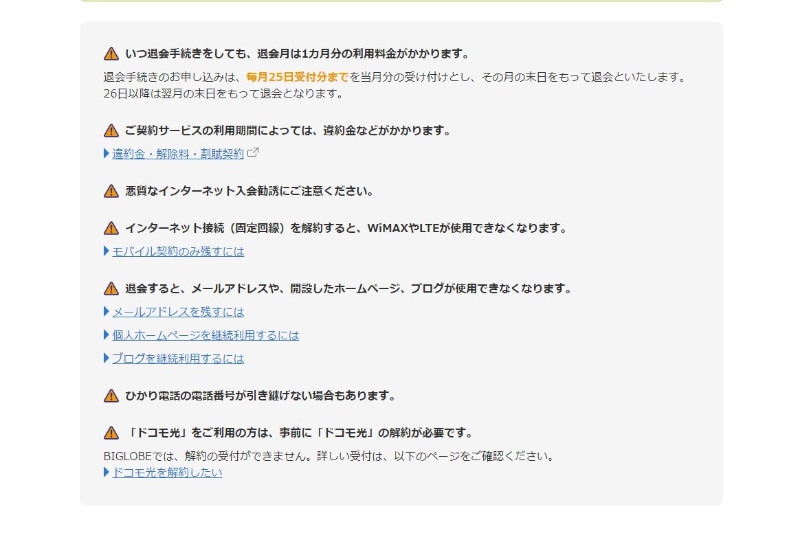Open 個人ホームページを継続利用するには link
800x533 pixels.
click(x=206, y=336)
